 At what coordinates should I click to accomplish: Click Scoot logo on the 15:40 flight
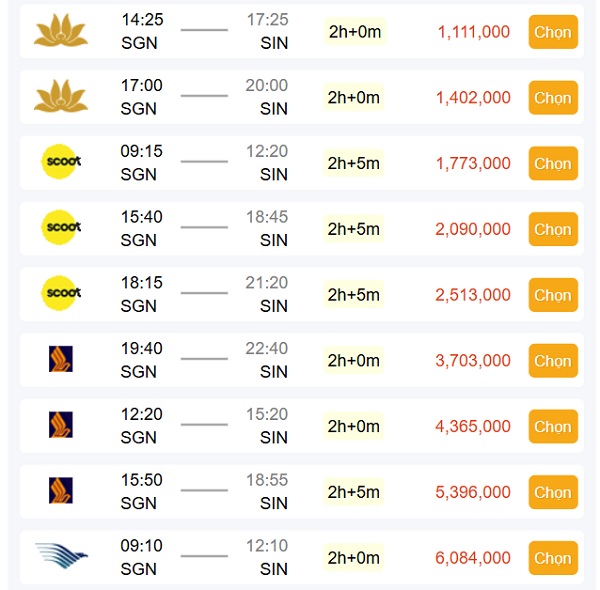[x=61, y=227]
